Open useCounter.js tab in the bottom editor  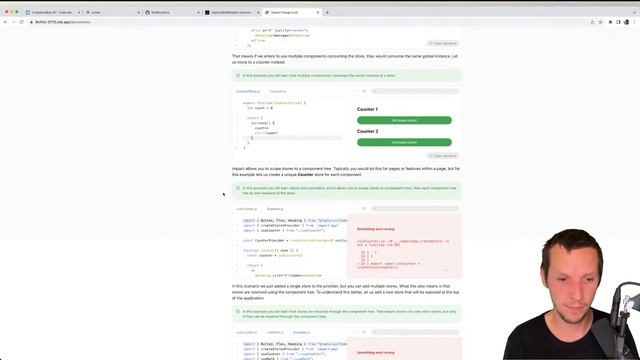(x=247, y=333)
